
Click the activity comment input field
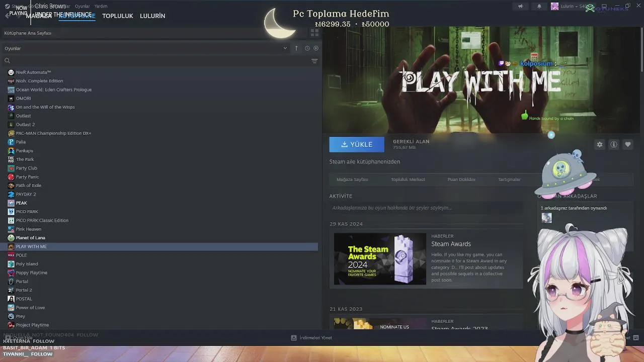tap(426, 208)
